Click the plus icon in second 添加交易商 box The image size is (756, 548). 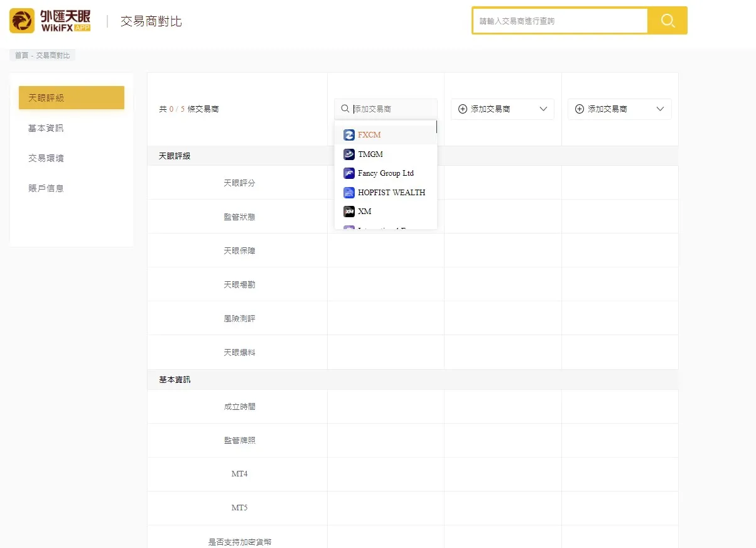coord(463,109)
